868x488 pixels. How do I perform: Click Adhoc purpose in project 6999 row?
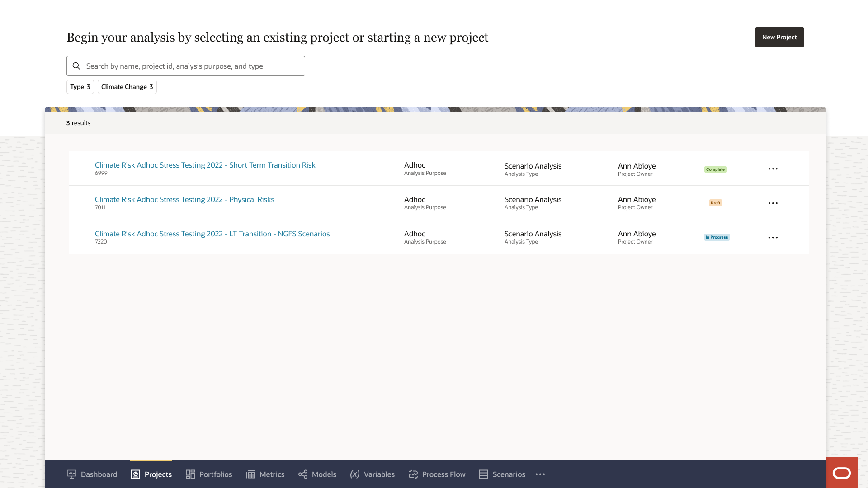click(x=415, y=165)
